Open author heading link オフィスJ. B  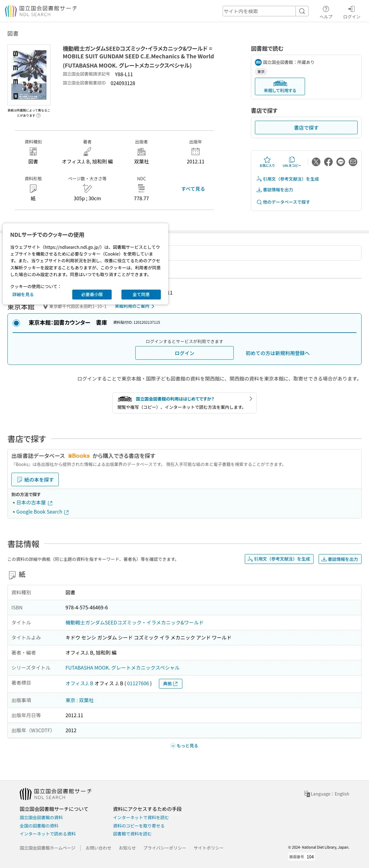(79, 683)
